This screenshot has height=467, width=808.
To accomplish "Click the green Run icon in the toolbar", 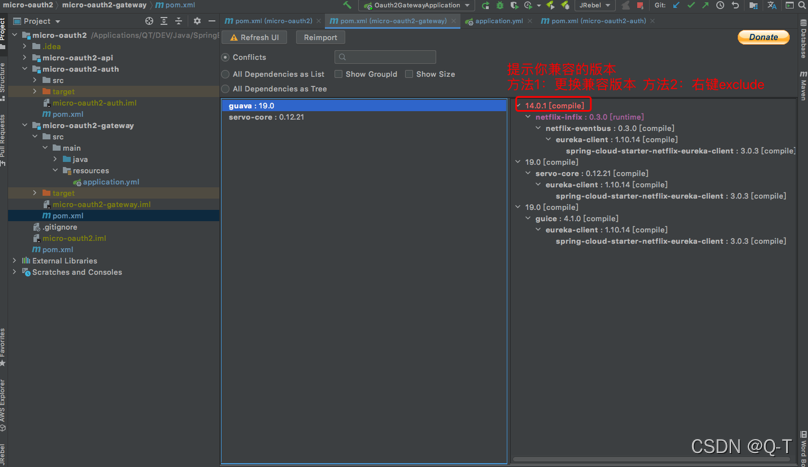I will click(485, 5).
